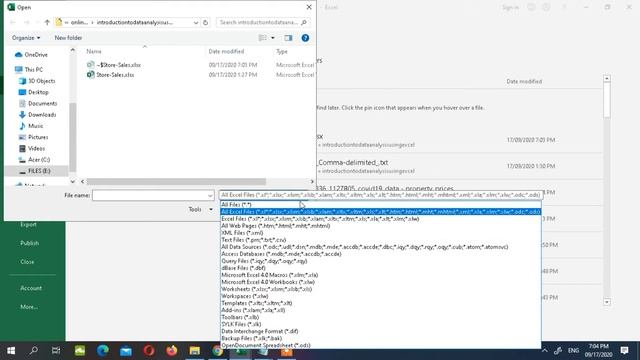The width and height of the screenshot is (640, 360).
Task: Choose All Web Pages filter option
Action: coord(381,226)
